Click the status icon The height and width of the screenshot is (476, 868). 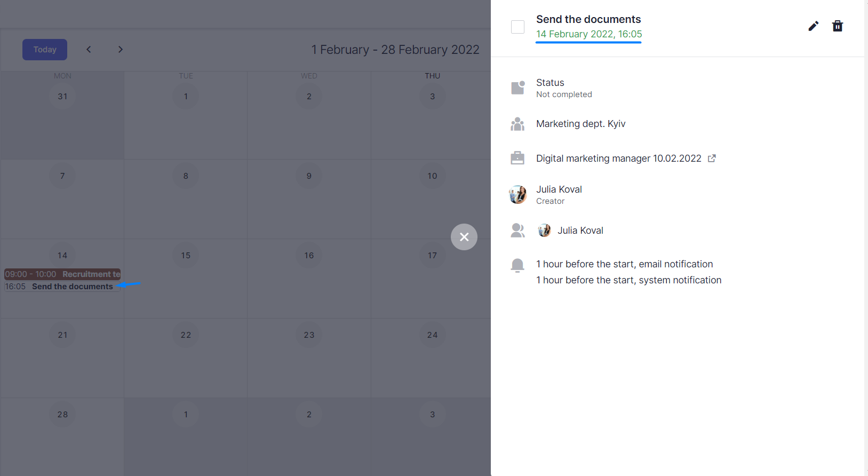[x=517, y=88]
